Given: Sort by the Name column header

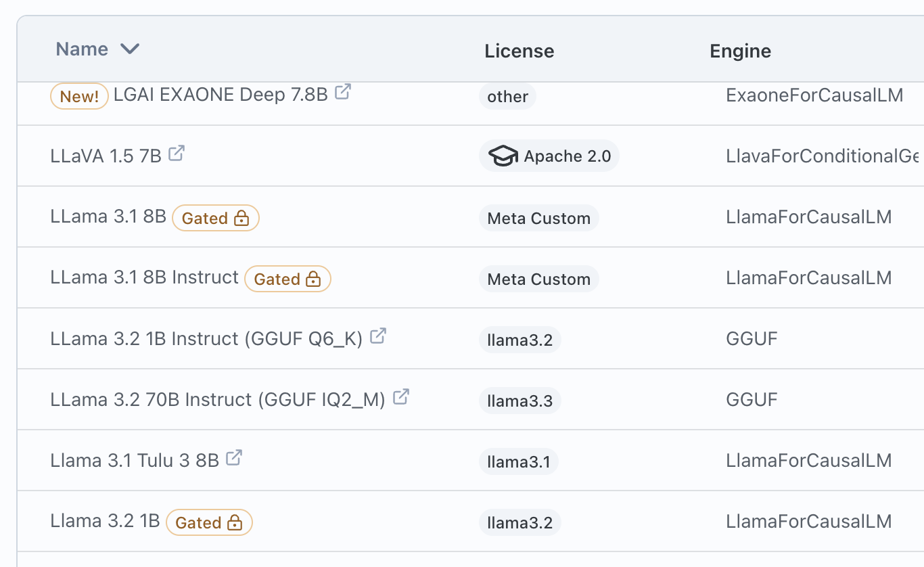Looking at the screenshot, I should pyautogui.click(x=82, y=49).
